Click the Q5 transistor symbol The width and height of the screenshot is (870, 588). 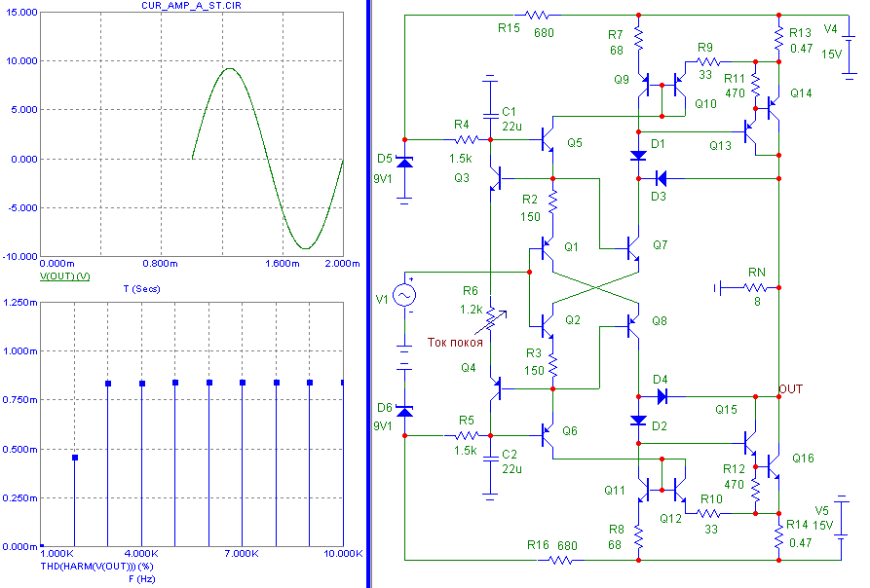[548, 139]
